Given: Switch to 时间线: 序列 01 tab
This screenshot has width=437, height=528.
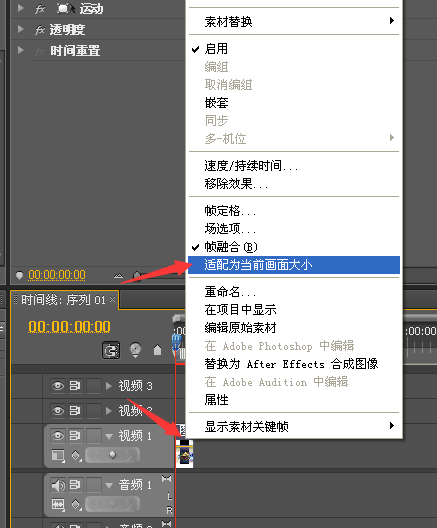Looking at the screenshot, I should coord(63,299).
